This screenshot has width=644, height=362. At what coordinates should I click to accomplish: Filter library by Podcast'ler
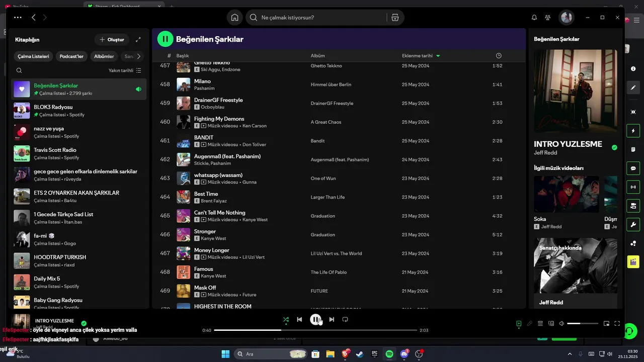coord(71,56)
